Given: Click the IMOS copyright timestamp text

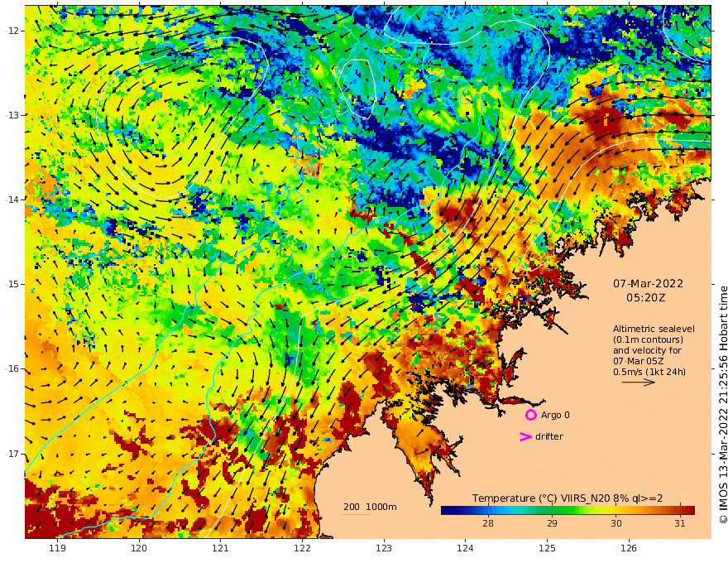Looking at the screenshot, I should click(722, 405).
